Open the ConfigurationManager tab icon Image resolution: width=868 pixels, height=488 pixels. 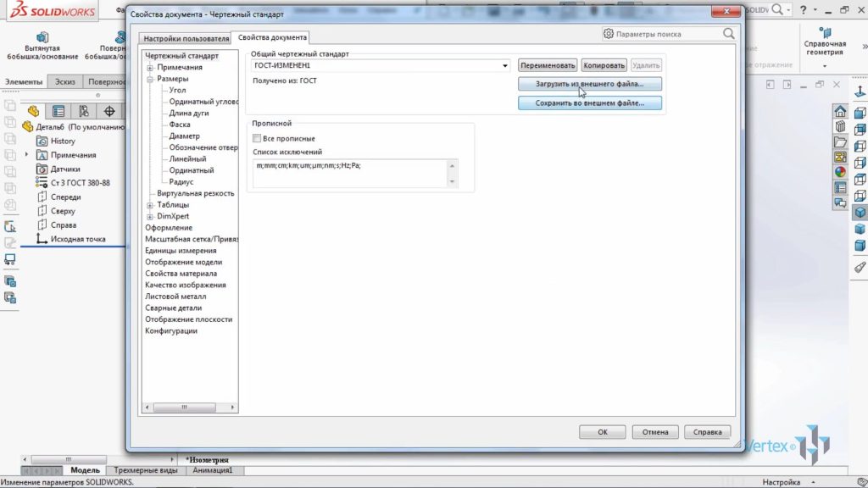84,111
